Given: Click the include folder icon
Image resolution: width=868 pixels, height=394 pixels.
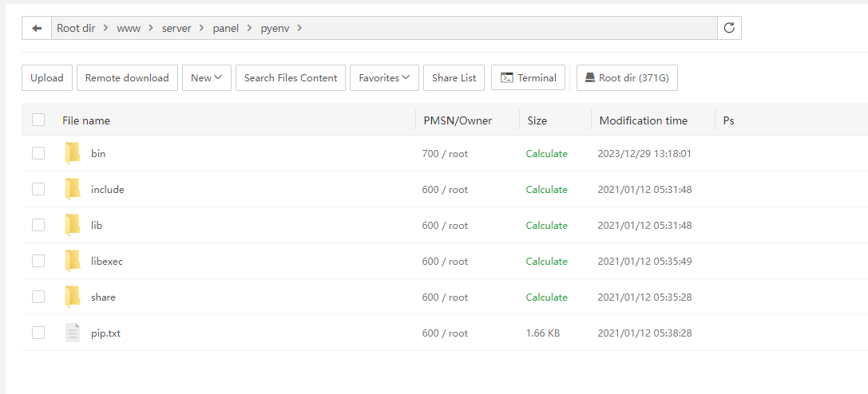Looking at the screenshot, I should point(73,189).
